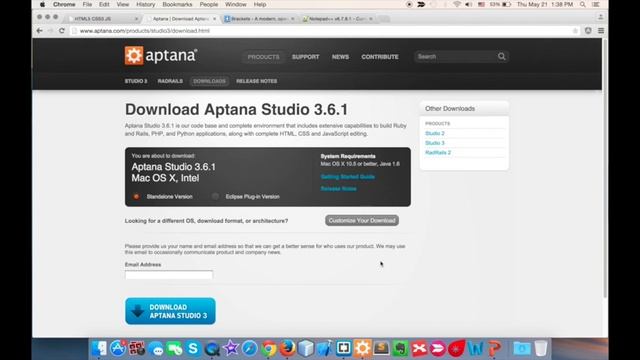Select the Eclipse Plug-in Version option
This screenshot has height=360, width=640.
[215, 196]
